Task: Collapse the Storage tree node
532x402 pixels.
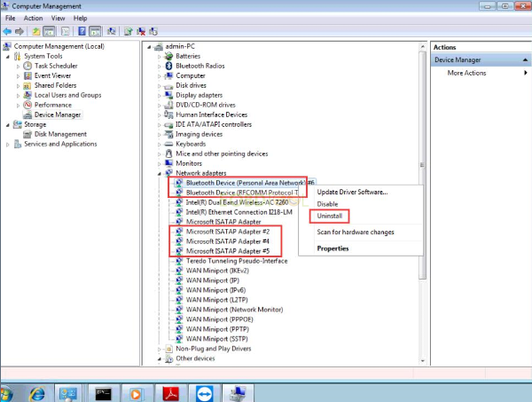Action: [x=8, y=125]
